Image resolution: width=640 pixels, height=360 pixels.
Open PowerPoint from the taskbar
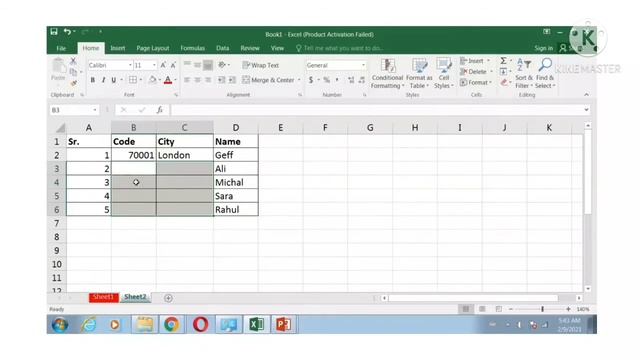pyautogui.click(x=284, y=324)
